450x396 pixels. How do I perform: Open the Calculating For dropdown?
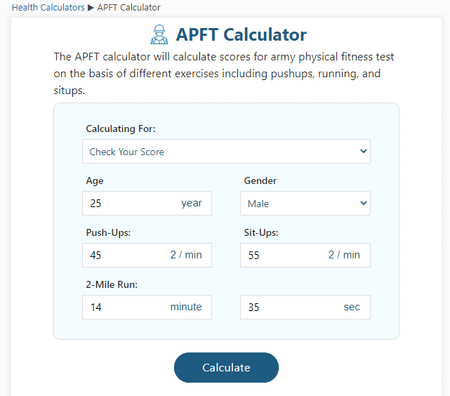pyautogui.click(x=226, y=151)
